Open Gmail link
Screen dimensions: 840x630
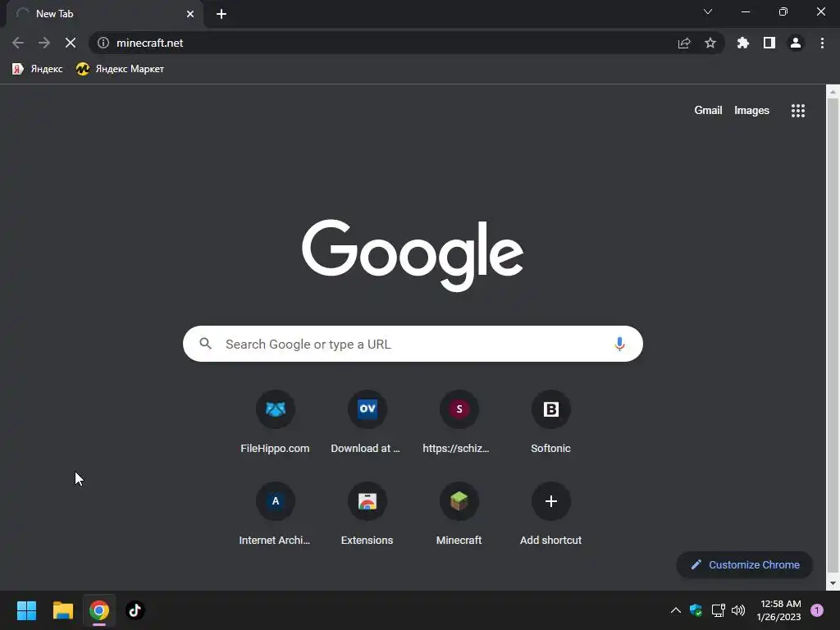(708, 111)
